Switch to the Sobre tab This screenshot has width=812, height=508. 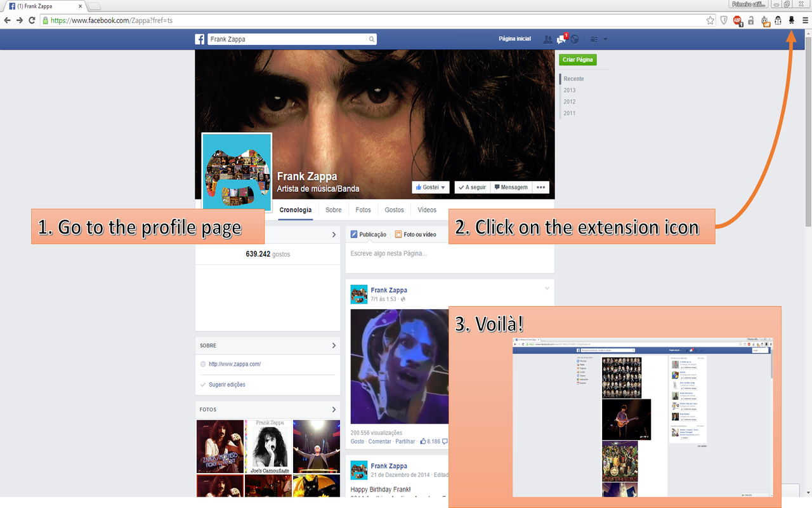(x=334, y=210)
